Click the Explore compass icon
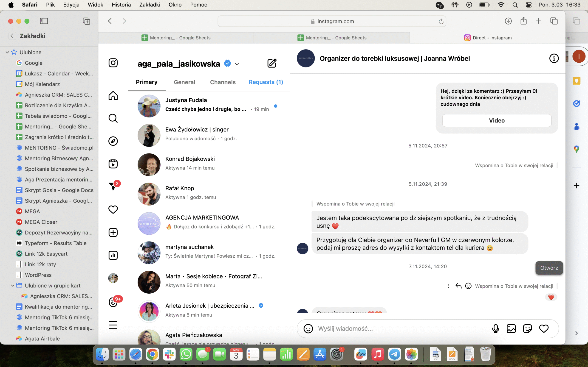Viewport: 588px width, 367px height. (x=113, y=141)
